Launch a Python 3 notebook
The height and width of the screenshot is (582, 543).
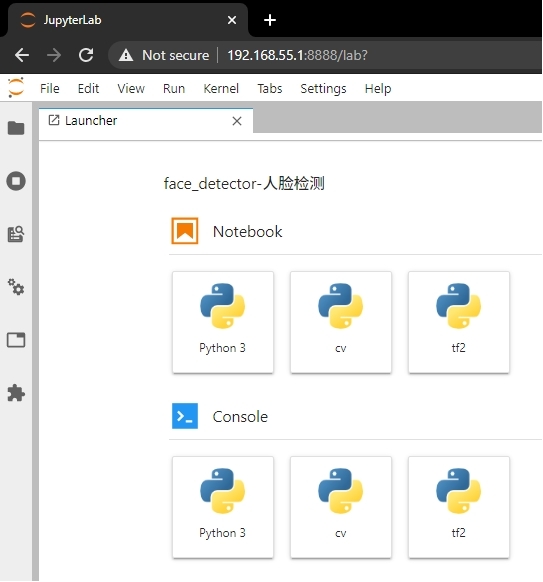point(223,322)
